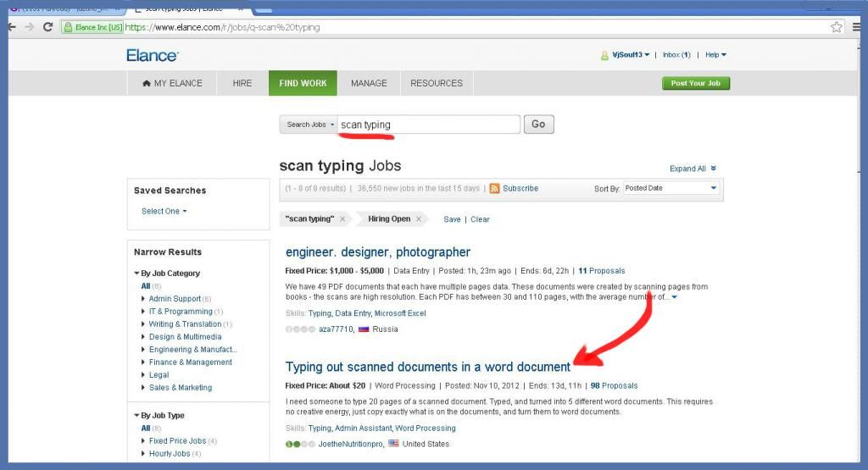The image size is (868, 470).
Task: Remove the "scan typing" filter tag
Action: pos(342,219)
